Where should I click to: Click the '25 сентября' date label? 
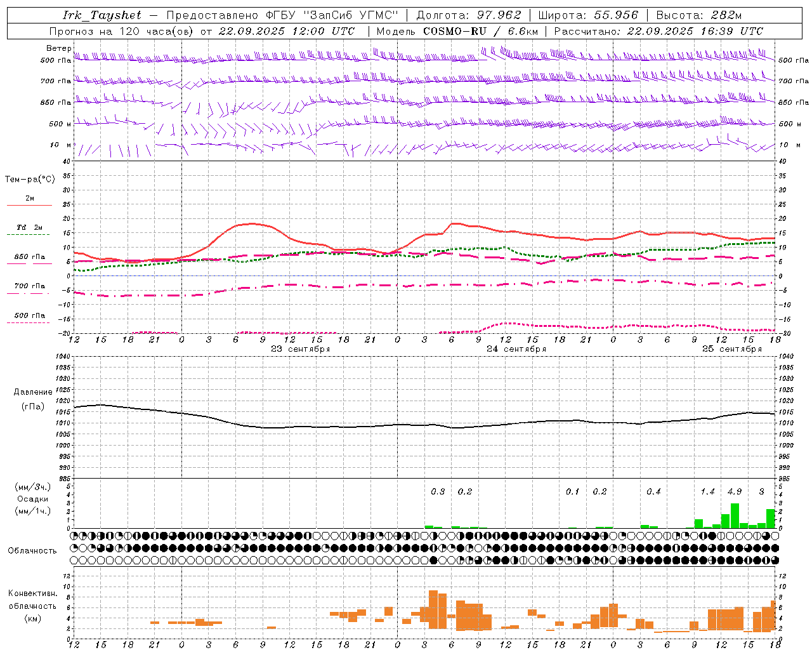click(732, 349)
